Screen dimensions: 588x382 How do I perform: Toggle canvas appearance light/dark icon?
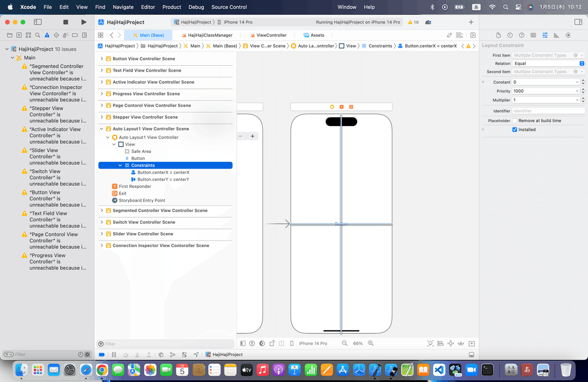point(262,343)
